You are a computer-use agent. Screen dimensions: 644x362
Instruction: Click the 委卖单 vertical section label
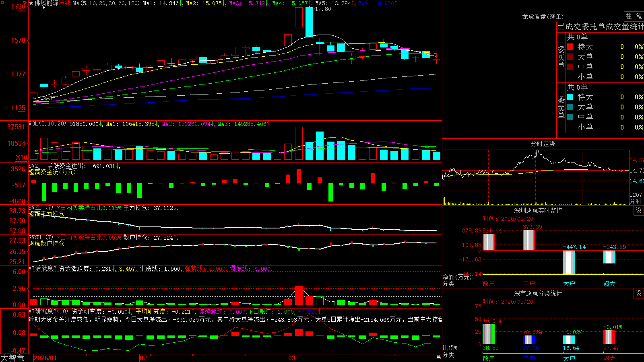[561, 108]
